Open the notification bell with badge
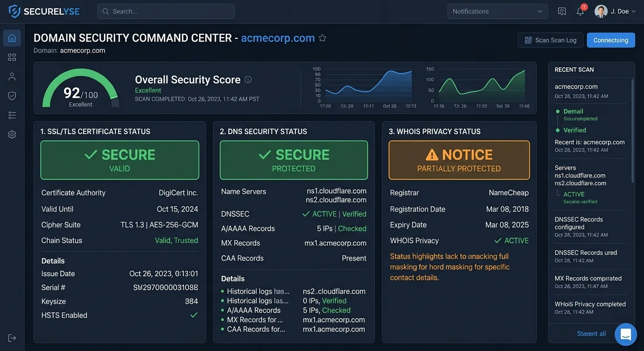The image size is (644, 351). pyautogui.click(x=580, y=11)
